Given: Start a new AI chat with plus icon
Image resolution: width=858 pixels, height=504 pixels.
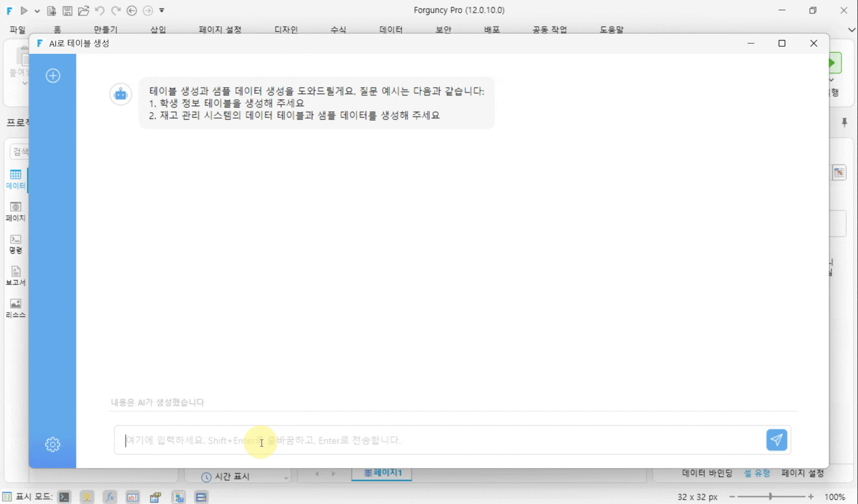Looking at the screenshot, I should coord(53,76).
